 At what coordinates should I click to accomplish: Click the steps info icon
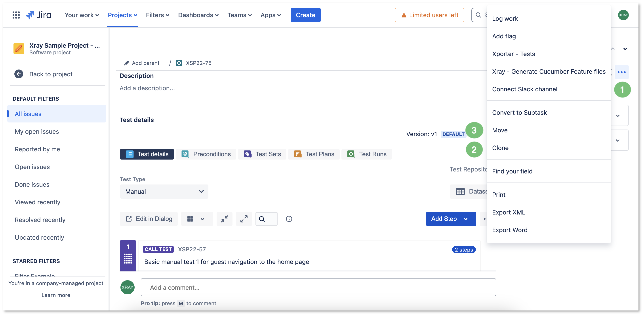click(289, 219)
